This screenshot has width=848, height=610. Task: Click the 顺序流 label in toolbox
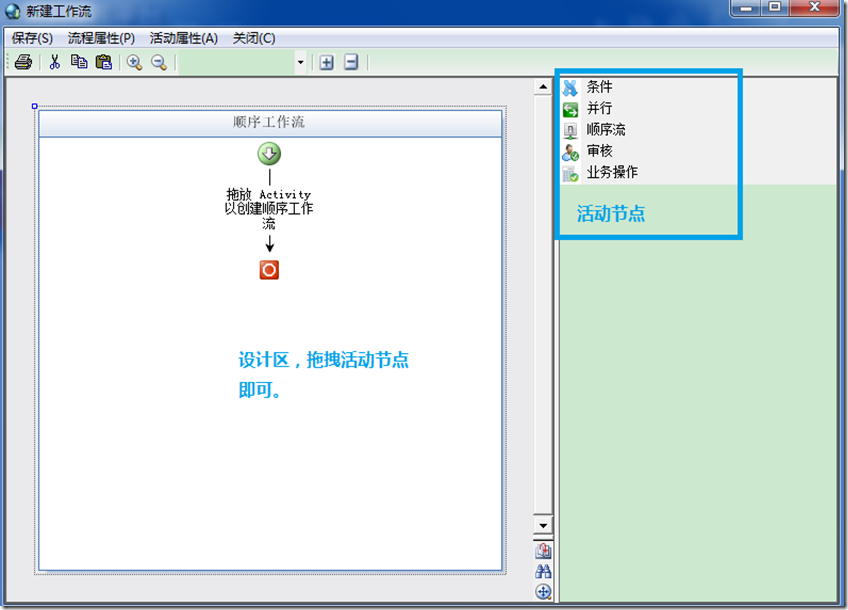[606, 130]
